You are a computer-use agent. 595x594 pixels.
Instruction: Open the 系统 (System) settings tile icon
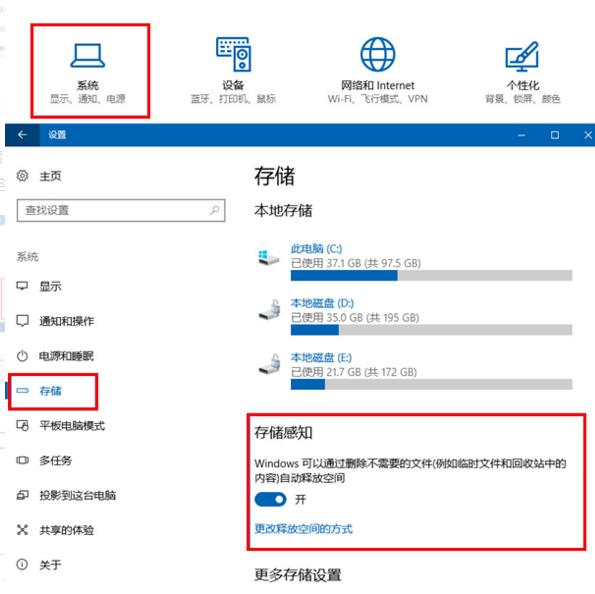click(88, 56)
